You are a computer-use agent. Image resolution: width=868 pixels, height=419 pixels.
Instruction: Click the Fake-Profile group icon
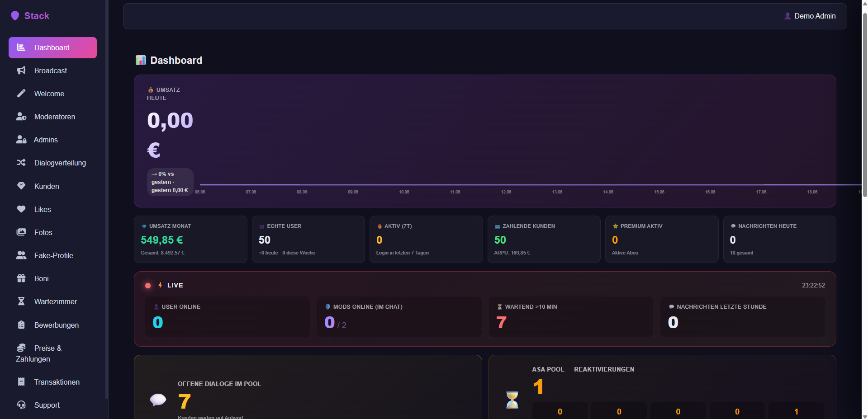point(21,255)
